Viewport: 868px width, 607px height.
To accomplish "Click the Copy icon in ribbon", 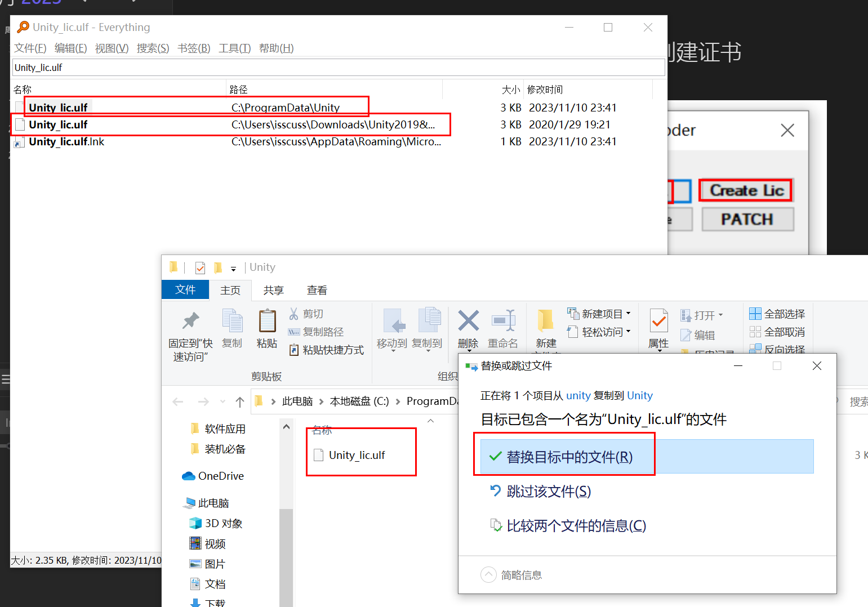I will click(232, 321).
